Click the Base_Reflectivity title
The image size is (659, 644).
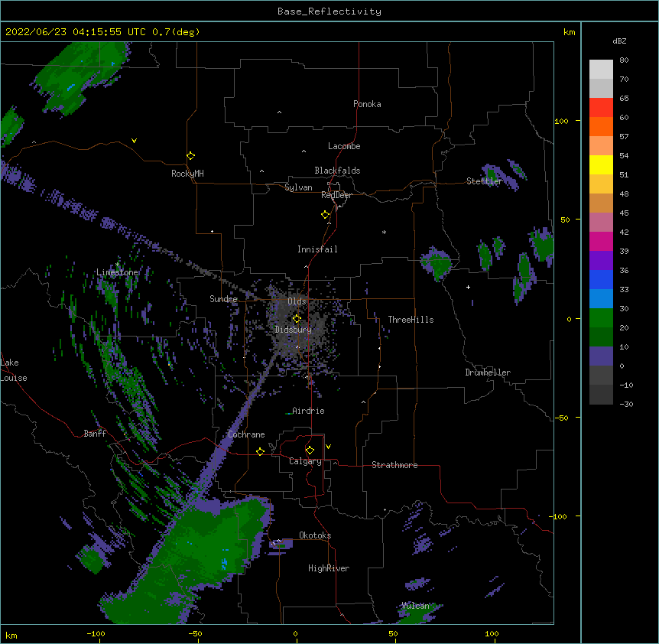(x=329, y=11)
